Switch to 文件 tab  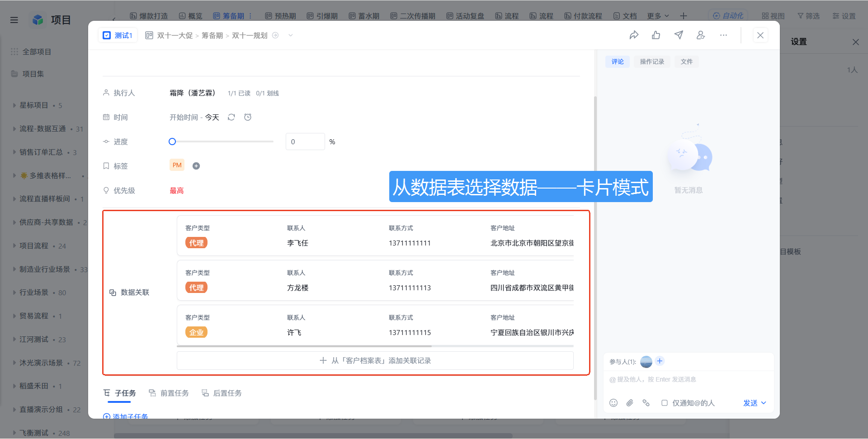pyautogui.click(x=687, y=61)
